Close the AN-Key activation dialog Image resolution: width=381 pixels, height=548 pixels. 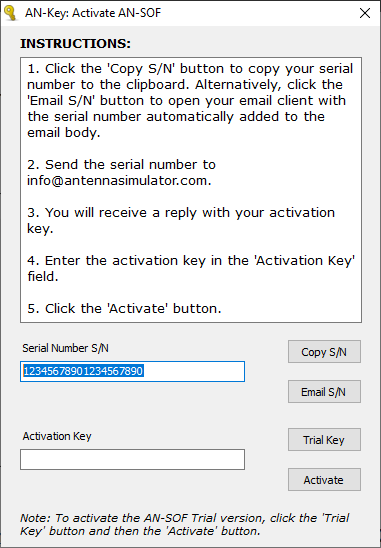365,13
